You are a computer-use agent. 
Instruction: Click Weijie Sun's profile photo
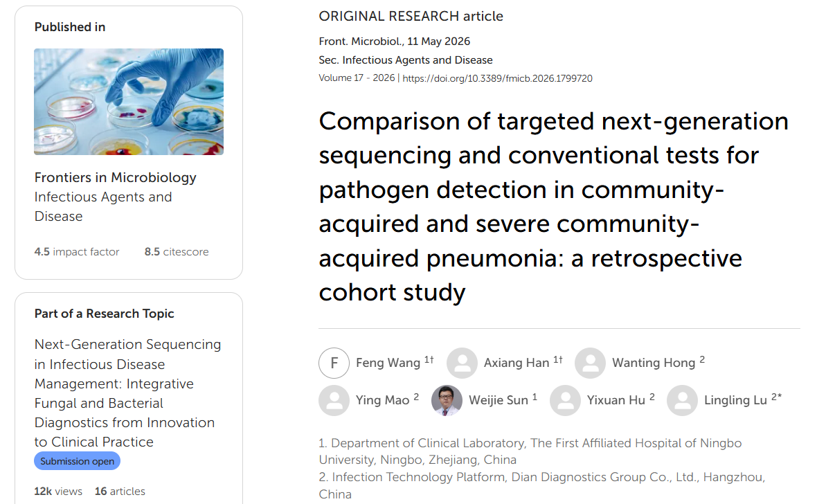447,400
